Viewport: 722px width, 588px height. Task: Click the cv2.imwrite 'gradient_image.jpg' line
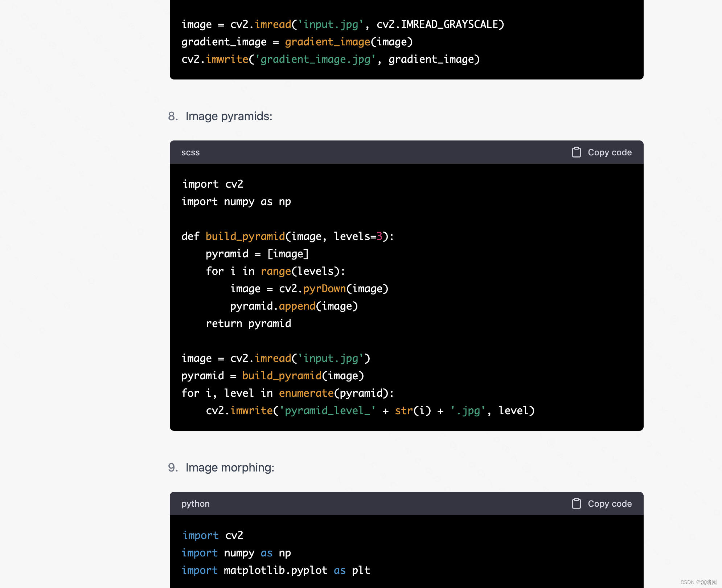pos(331,59)
